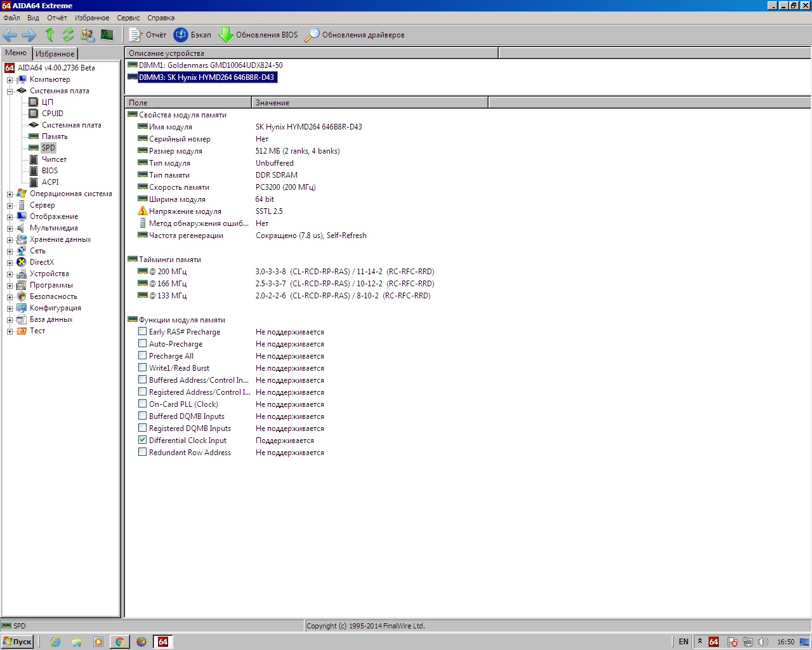
Task: Click the Описание устройства column header
Action: pyautogui.click(x=311, y=53)
